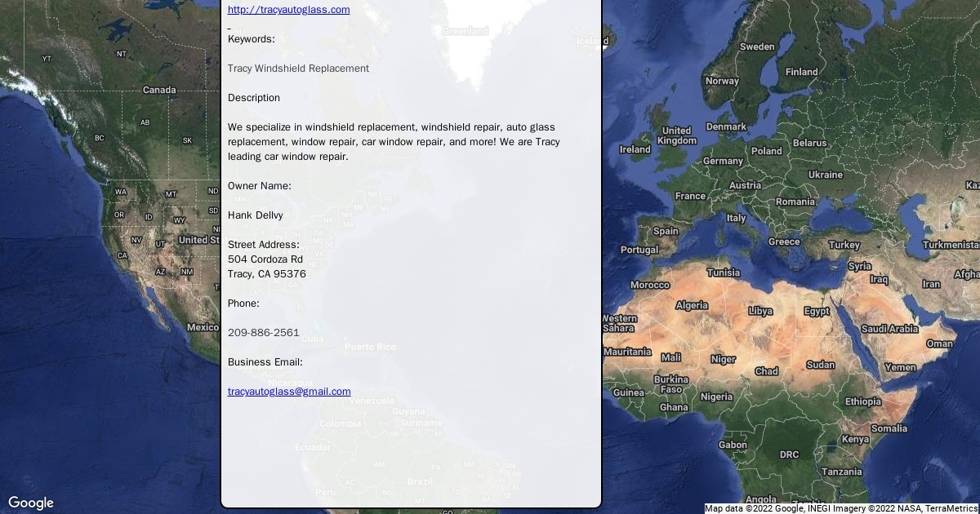The width and height of the screenshot is (980, 514).
Task: Click the phone number 209-886-2561
Action: pos(263,333)
